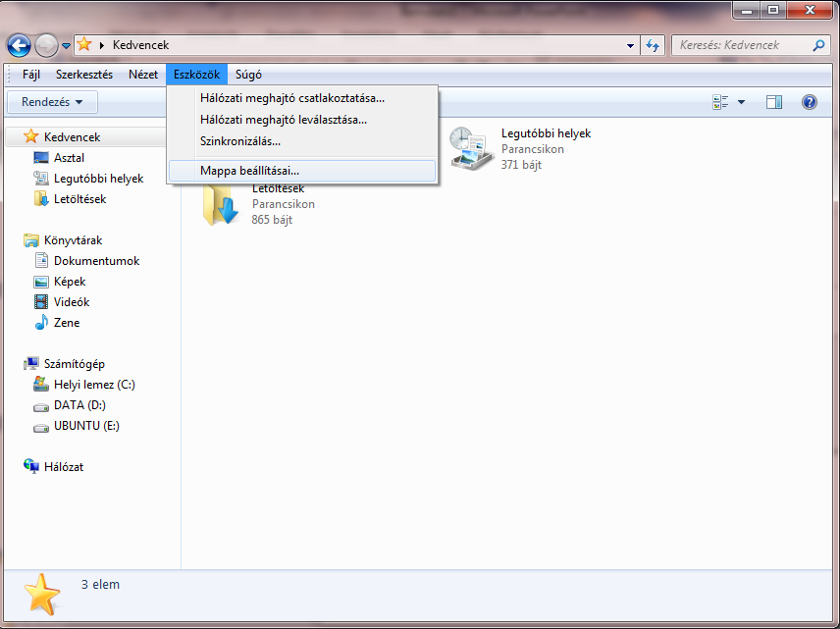Click the star icon in address bar

coord(84,44)
